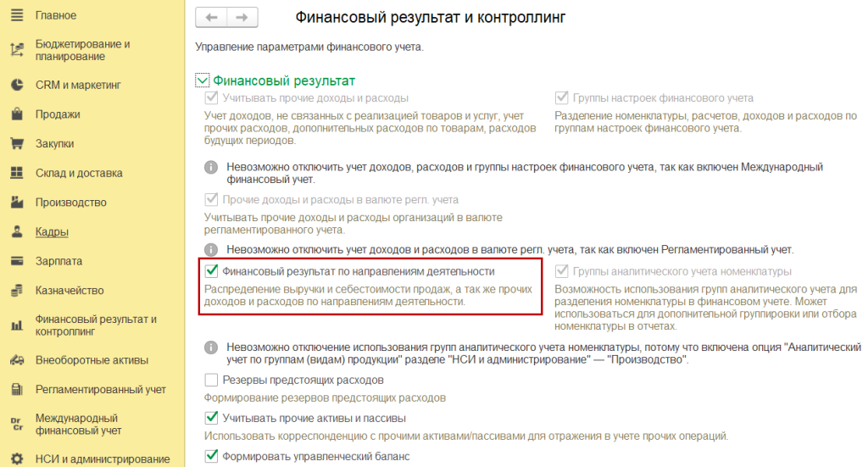Toggle Учитывать прочие активы и пассивы checkbox
The width and height of the screenshot is (868, 467).
coord(212,419)
